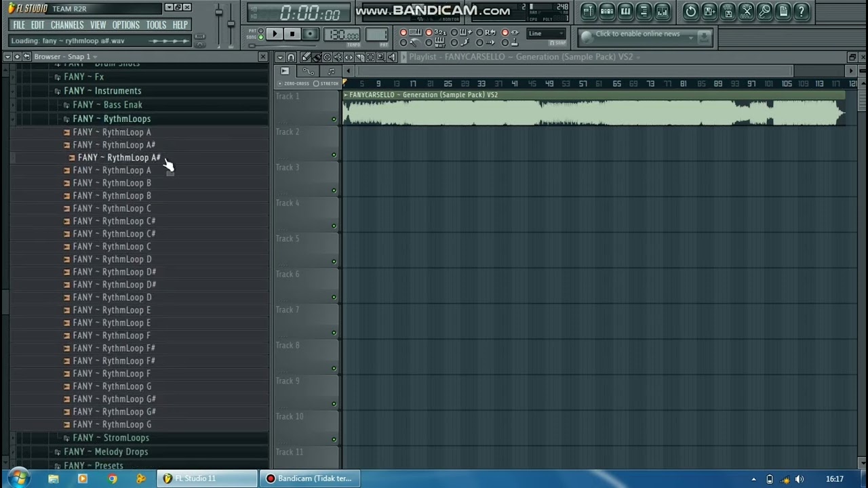Viewport: 868px width, 488px height.
Task: Switch Playlist to audio clips focus
Action: (x=285, y=71)
